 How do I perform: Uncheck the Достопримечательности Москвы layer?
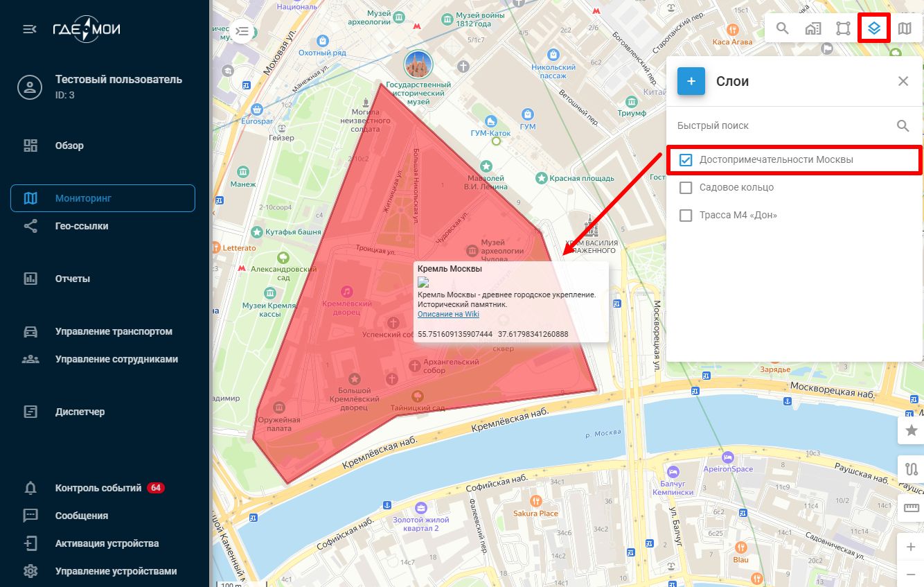686,160
